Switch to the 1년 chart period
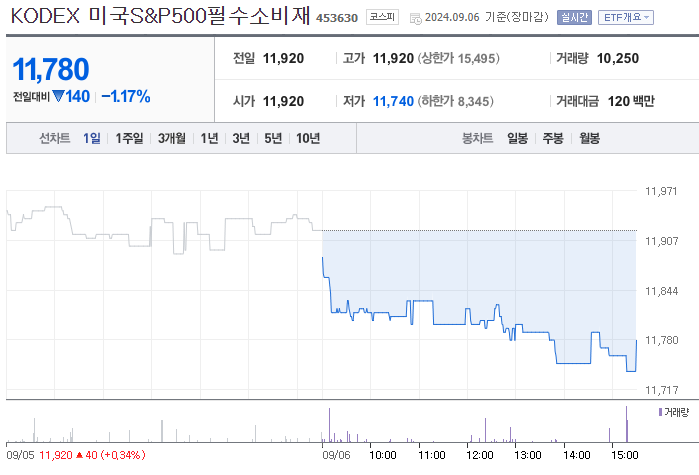699x475 pixels. pyautogui.click(x=209, y=138)
